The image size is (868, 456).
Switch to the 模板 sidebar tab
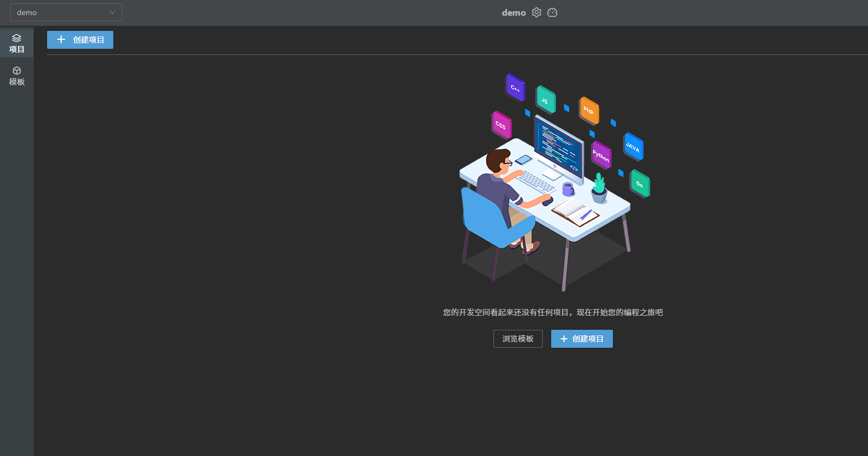17,76
